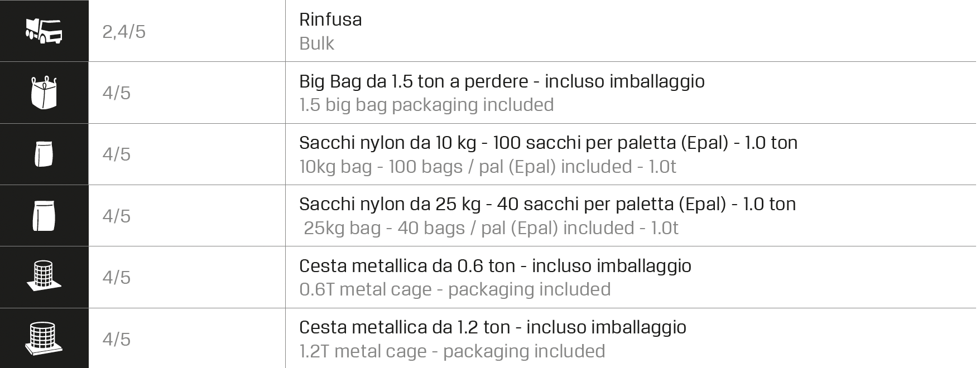Click the Rinfusa label
Viewport: 980px width, 368px height.
(x=330, y=20)
